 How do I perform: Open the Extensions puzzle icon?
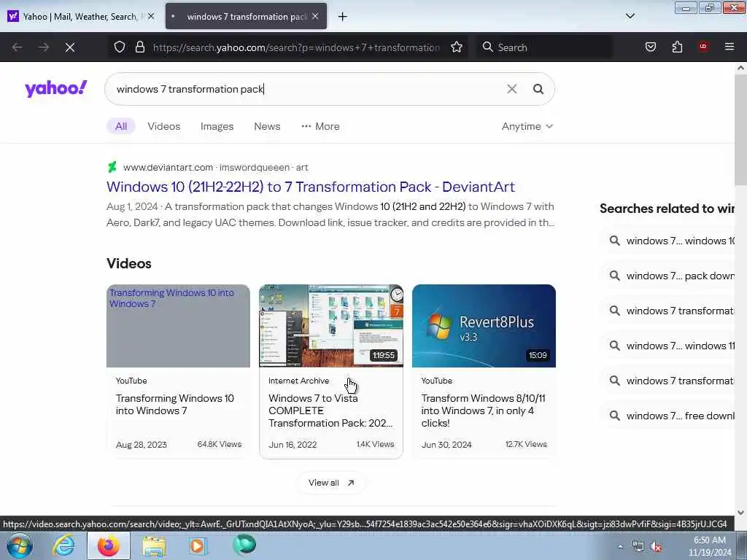point(677,47)
